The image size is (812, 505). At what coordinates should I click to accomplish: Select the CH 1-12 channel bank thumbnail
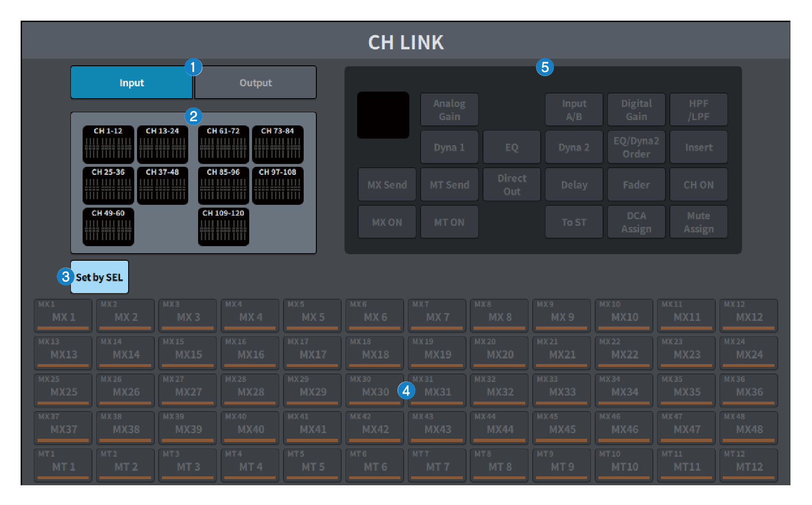(108, 144)
